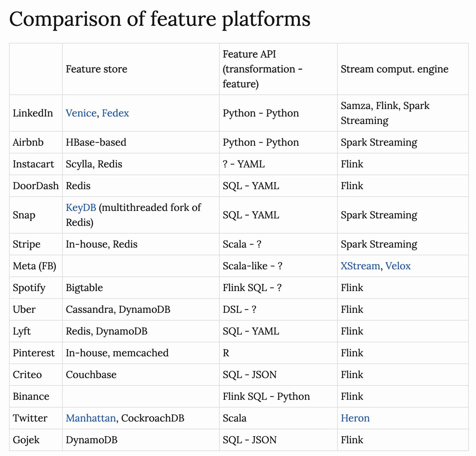Click the 'Snap' row label

click(x=24, y=215)
